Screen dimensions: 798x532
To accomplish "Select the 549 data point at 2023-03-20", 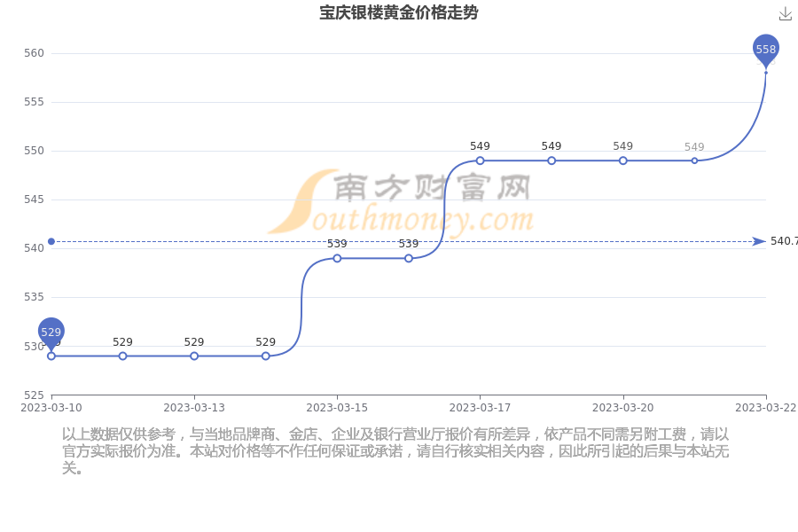I will point(623,160).
